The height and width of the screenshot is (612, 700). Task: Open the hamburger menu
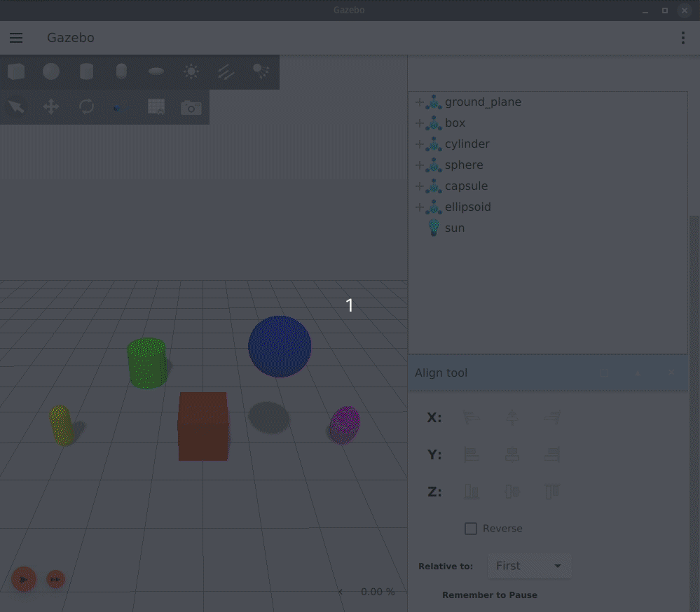[16, 38]
